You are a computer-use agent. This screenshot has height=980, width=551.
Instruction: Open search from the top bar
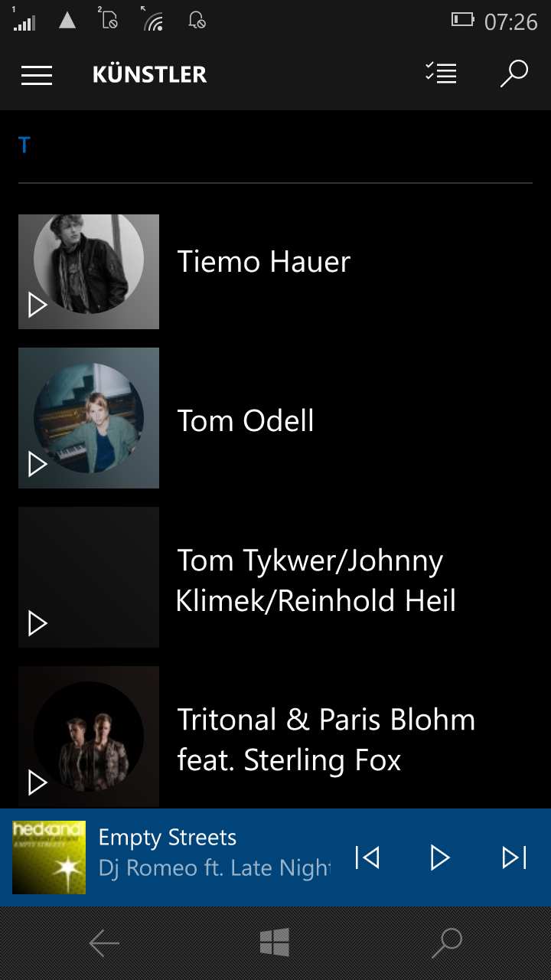(x=514, y=73)
